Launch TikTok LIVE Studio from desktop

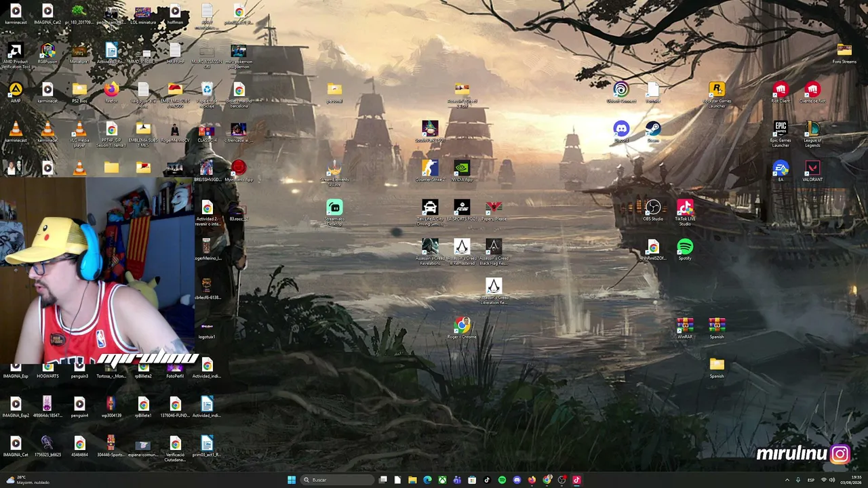[685, 212]
